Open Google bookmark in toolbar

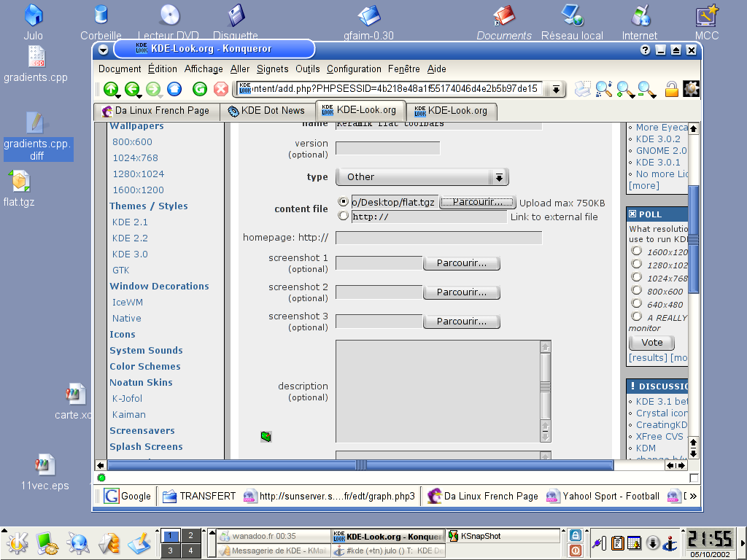128,496
